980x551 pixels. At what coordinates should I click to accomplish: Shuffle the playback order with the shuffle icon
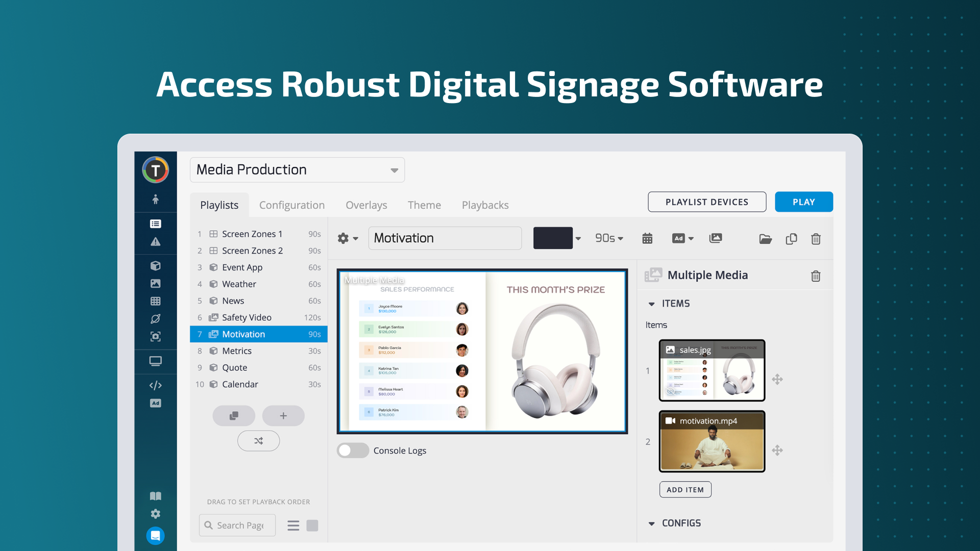(258, 440)
